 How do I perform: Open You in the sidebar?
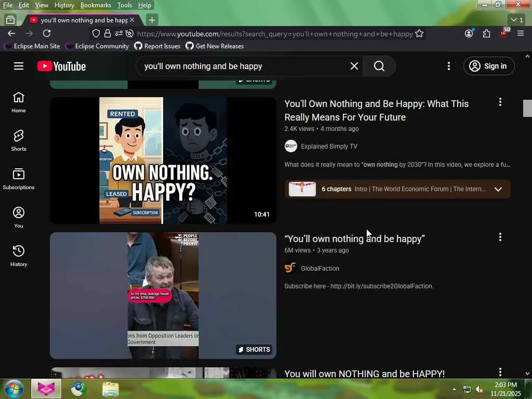[19, 217]
